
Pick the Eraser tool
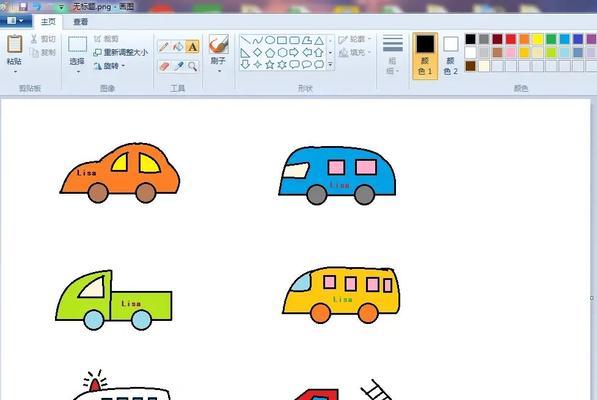pyautogui.click(x=164, y=66)
